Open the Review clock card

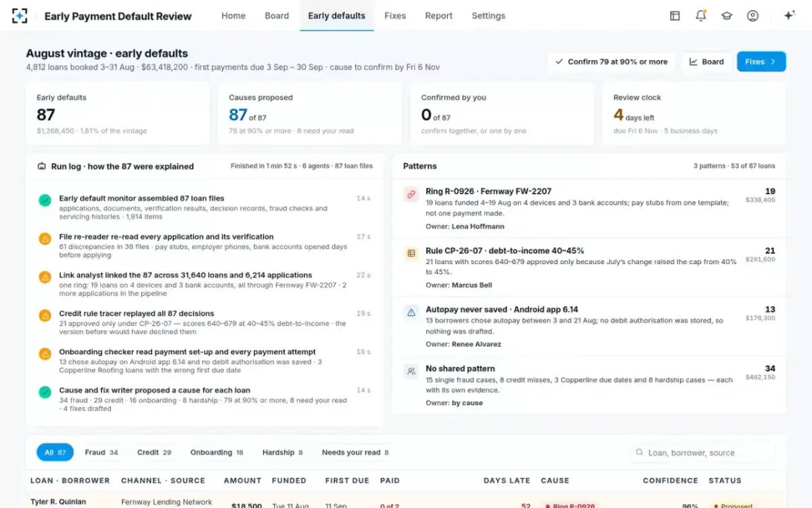click(694, 114)
